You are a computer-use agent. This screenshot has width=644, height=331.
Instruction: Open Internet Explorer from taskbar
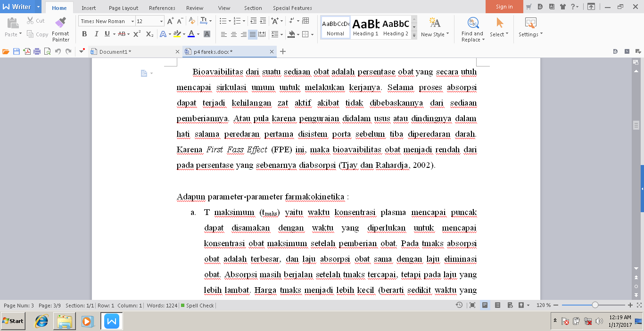coord(41,321)
